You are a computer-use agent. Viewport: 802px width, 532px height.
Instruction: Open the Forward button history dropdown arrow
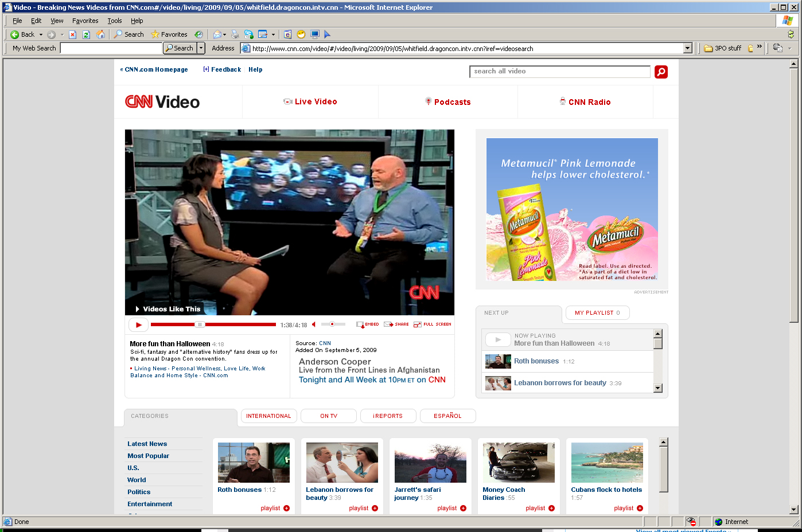click(x=62, y=34)
